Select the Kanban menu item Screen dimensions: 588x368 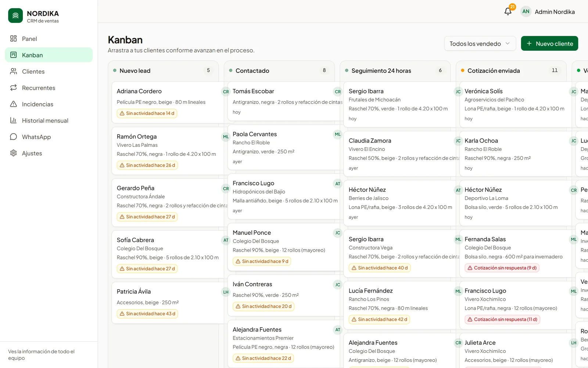click(49, 55)
